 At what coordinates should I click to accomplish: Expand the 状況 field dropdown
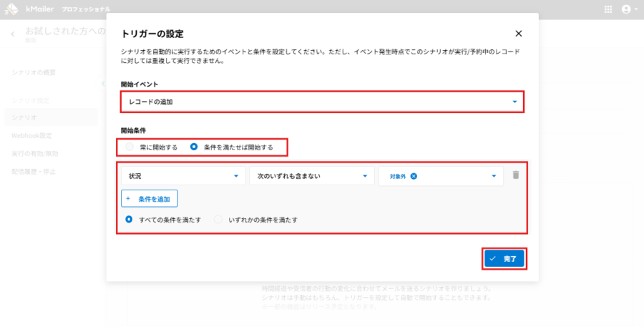point(182,176)
